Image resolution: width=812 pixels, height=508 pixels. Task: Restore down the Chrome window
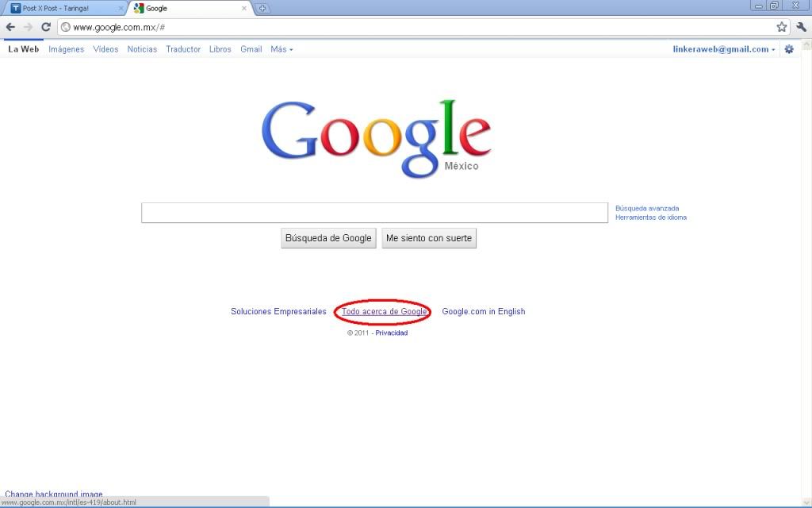pos(774,6)
